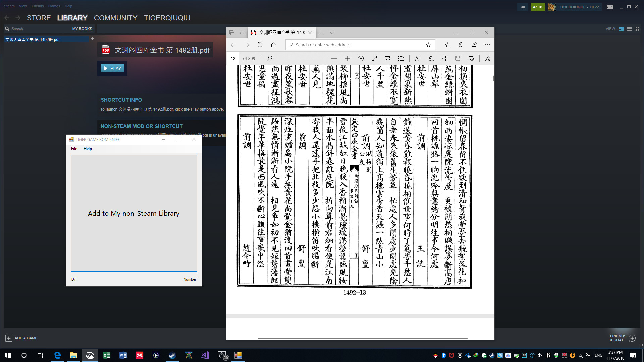Select the Add notes inking tool
This screenshot has width=644, height=362.
(x=431, y=58)
